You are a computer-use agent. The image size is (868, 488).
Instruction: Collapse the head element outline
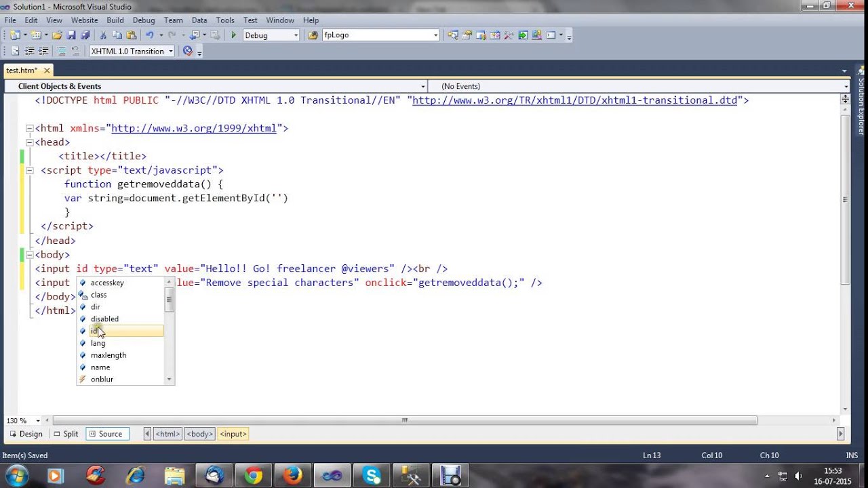coord(29,142)
